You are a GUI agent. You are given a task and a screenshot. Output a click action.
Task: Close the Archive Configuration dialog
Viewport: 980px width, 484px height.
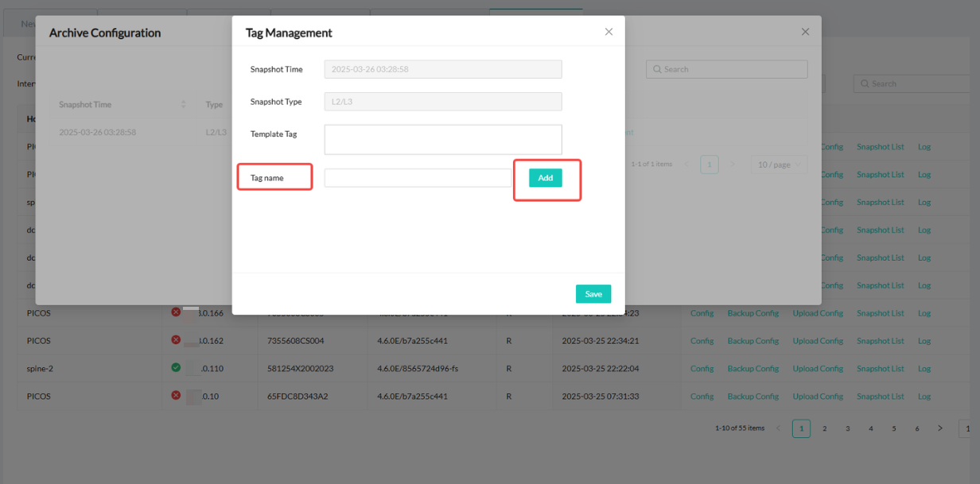pos(805,32)
